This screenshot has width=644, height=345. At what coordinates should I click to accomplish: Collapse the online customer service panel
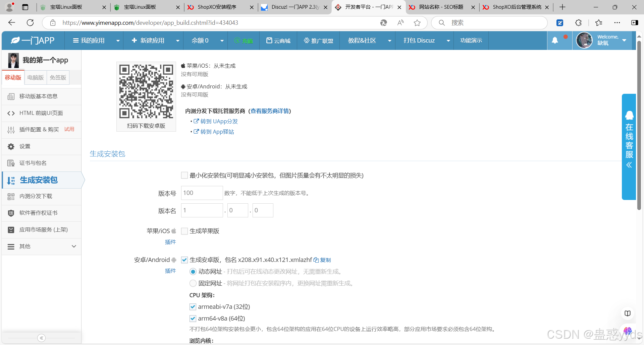click(x=629, y=165)
